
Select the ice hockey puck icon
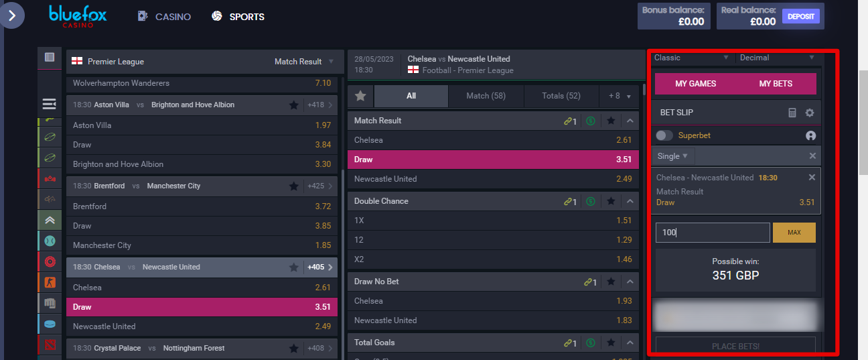point(50,324)
